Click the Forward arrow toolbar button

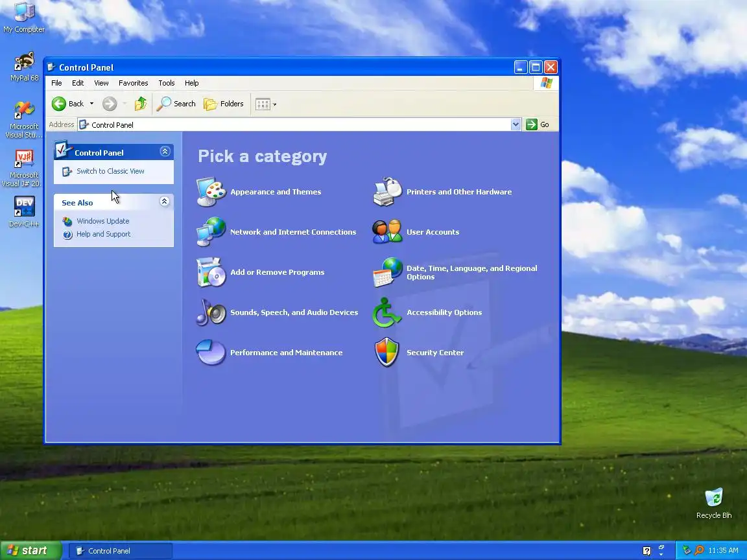pos(110,103)
